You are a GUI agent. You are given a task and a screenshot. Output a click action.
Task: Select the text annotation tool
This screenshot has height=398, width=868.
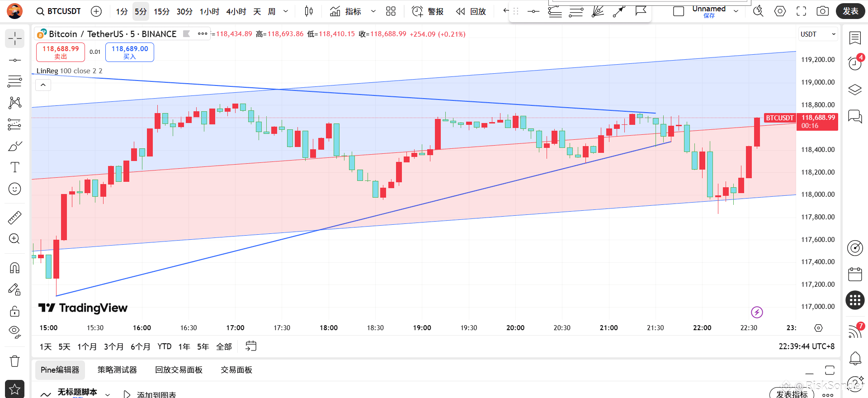pos(14,167)
